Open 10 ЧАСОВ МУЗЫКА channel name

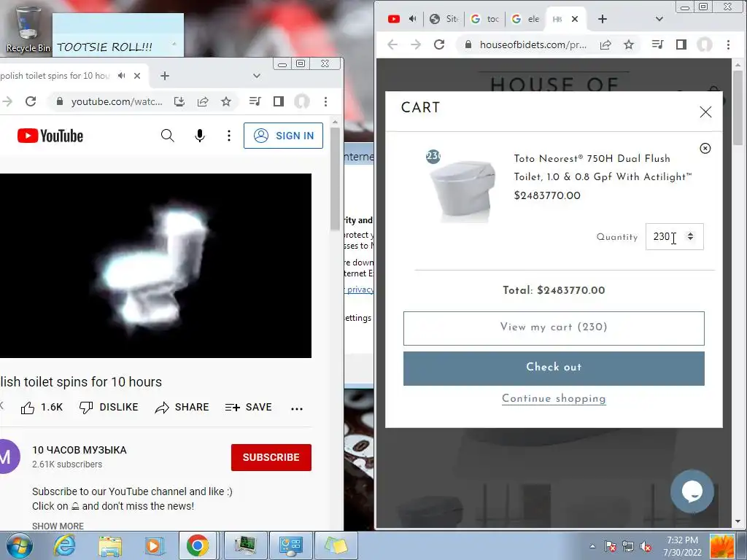point(79,451)
